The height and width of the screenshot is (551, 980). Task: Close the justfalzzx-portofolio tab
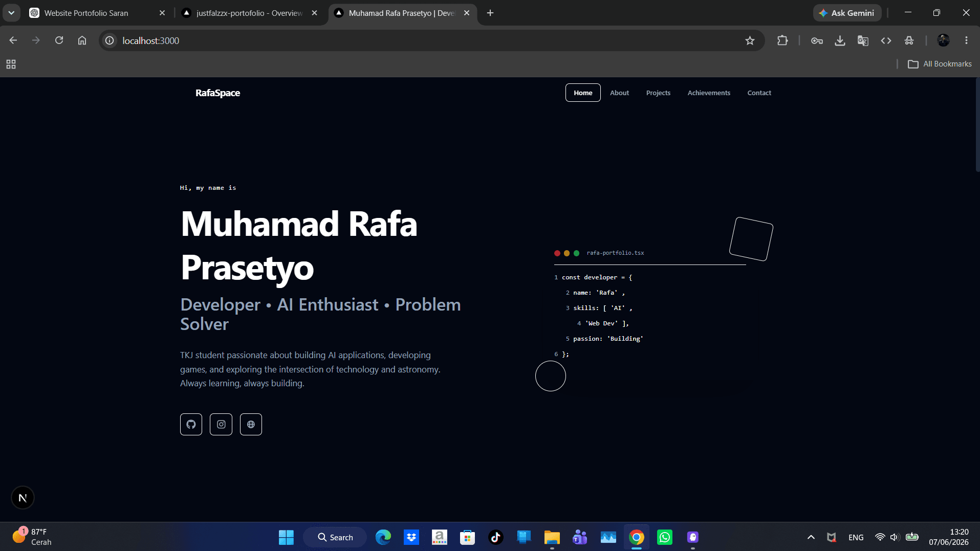[x=315, y=13]
